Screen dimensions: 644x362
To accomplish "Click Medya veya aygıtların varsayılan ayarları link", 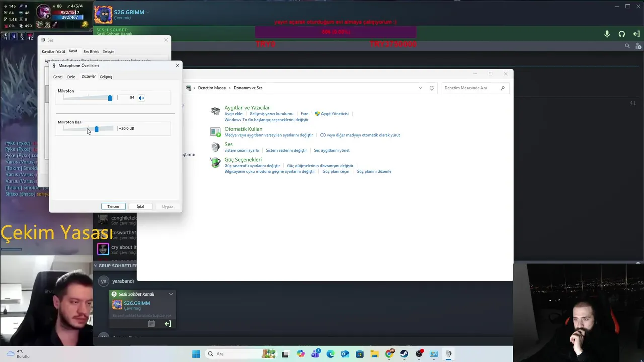I will [269, 135].
